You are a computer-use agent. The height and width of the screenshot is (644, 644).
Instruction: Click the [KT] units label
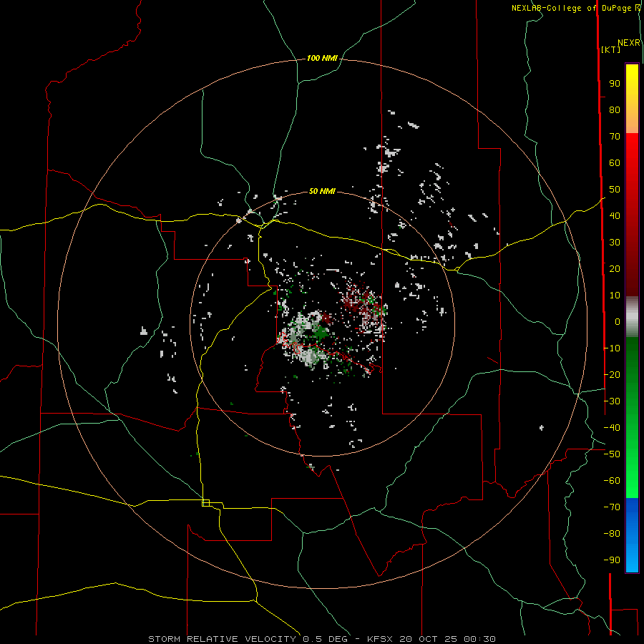(610, 49)
